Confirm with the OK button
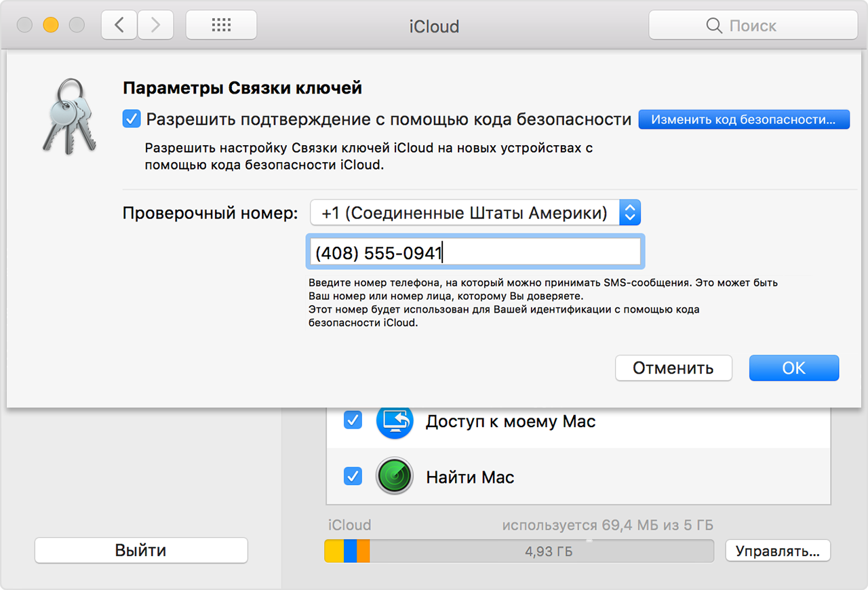 pos(794,368)
